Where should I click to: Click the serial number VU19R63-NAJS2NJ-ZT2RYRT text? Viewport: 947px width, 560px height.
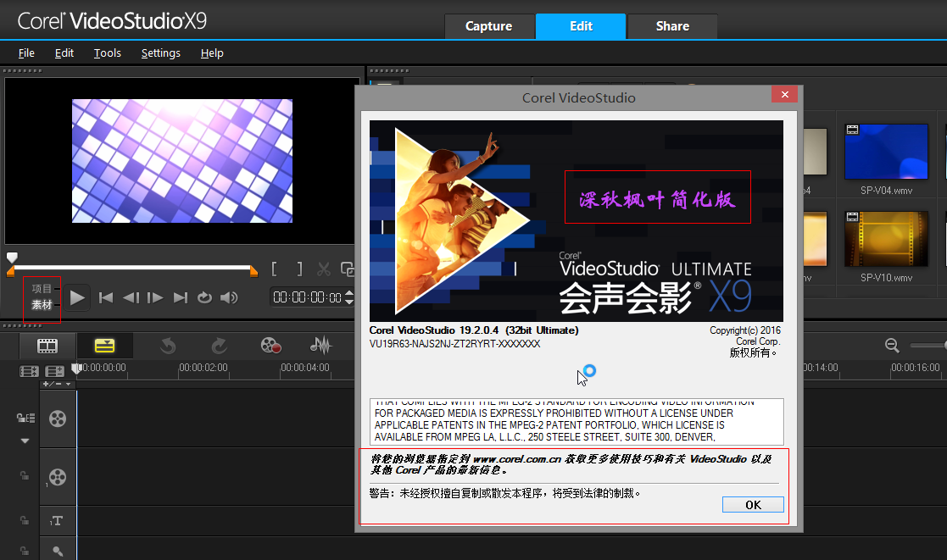tap(454, 344)
